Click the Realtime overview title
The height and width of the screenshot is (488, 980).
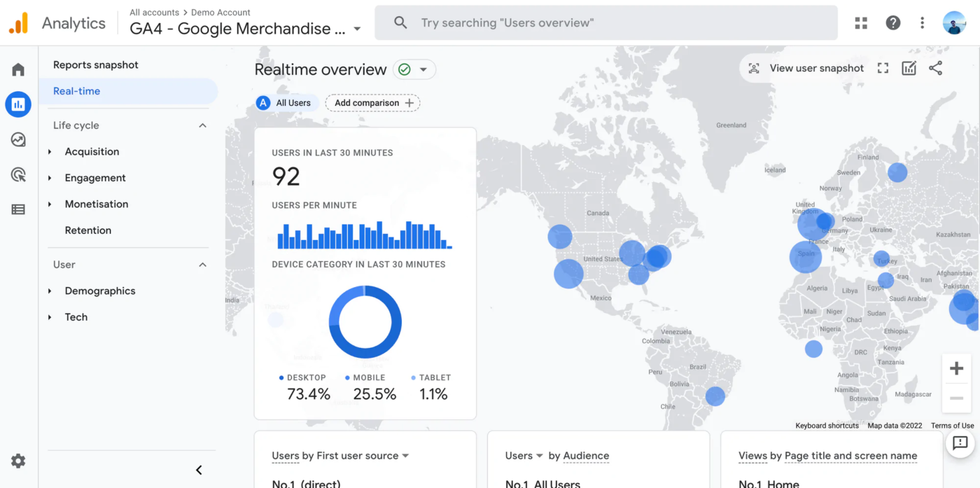click(321, 69)
